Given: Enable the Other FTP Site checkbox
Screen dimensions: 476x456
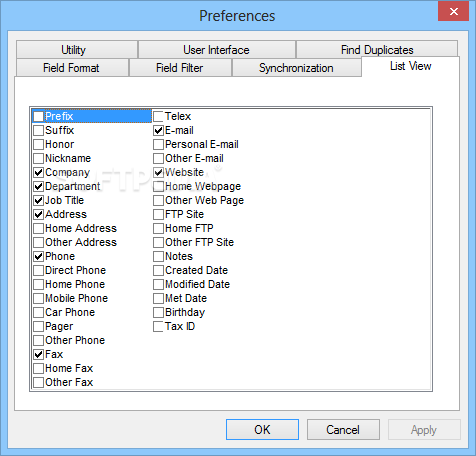Looking at the screenshot, I should [x=158, y=242].
